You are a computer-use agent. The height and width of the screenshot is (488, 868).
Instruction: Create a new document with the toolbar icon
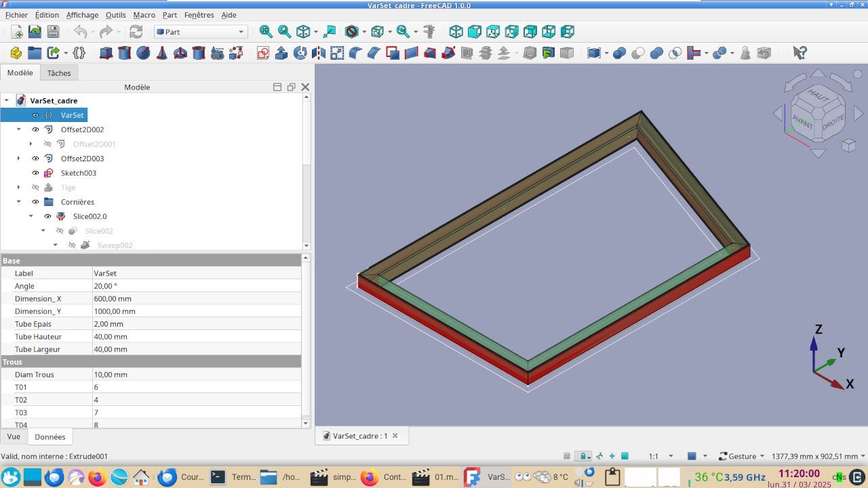(17, 32)
